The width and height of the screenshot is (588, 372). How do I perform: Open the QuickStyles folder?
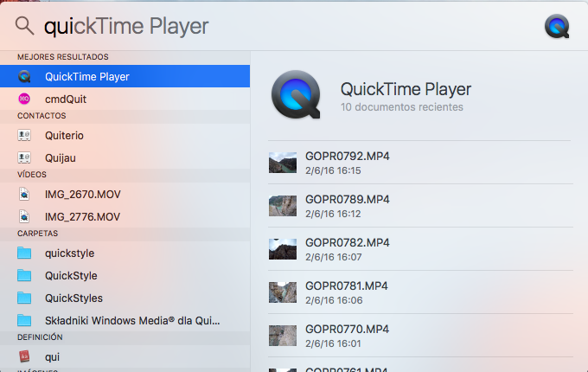[x=125, y=298]
